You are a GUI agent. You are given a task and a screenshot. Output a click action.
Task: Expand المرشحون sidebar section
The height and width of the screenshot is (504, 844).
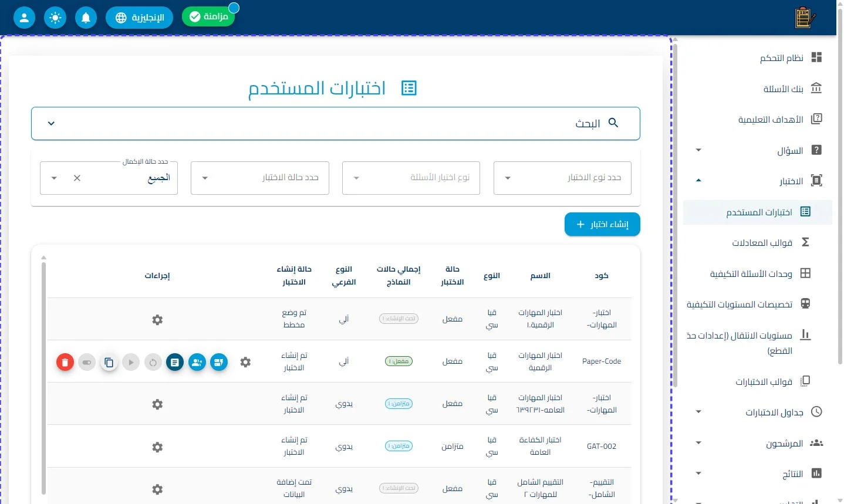[758, 443]
